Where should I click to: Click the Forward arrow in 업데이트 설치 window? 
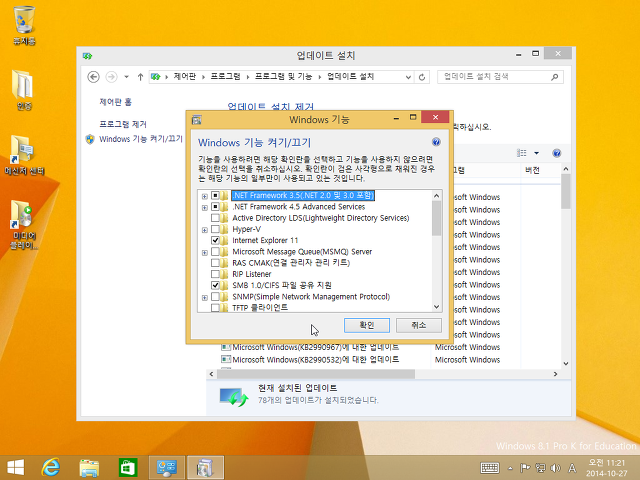(111, 77)
